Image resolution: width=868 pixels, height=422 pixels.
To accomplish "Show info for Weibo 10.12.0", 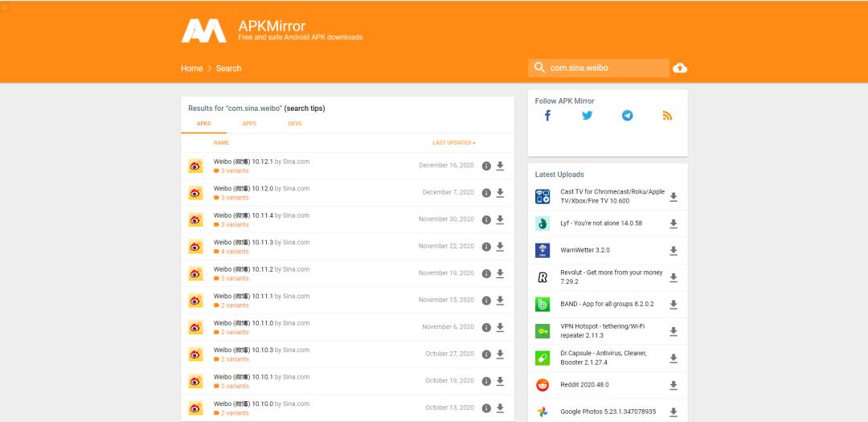I will (486, 193).
